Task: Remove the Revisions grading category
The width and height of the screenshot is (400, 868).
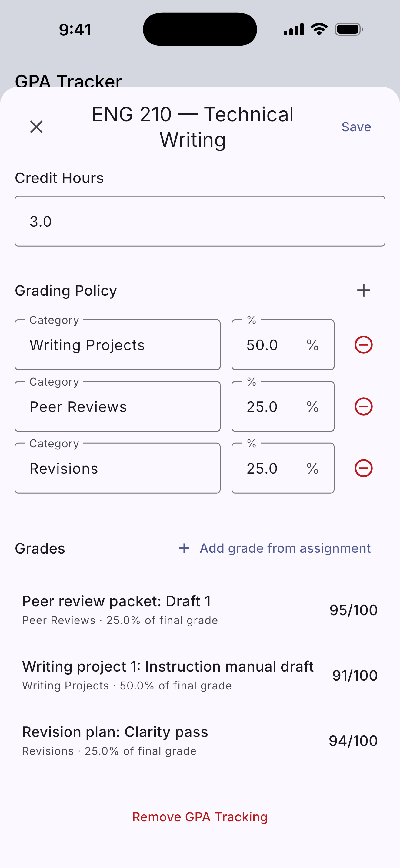Action: pos(364,468)
